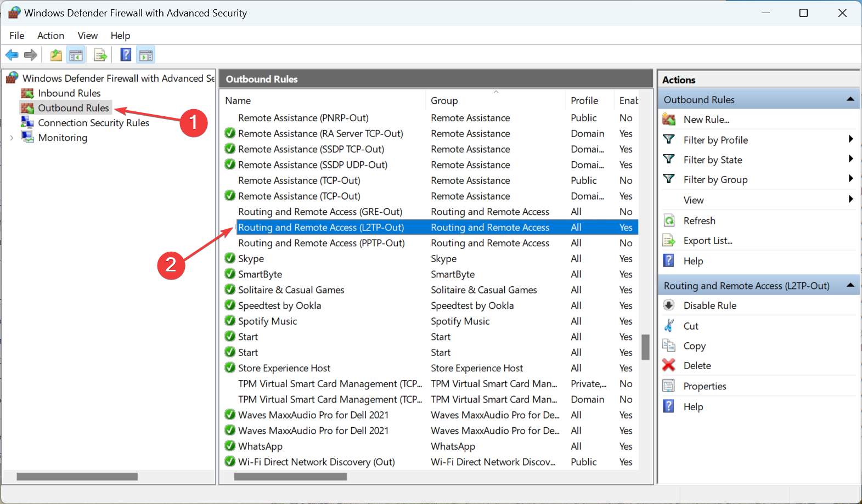Select the Windows Defender Firewall root node
862x504 pixels.
(118, 78)
